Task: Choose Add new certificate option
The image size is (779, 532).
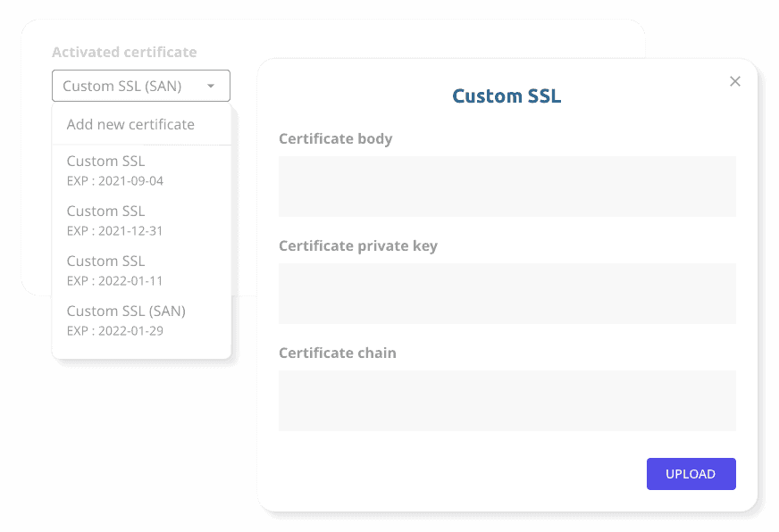Action: coord(141,125)
